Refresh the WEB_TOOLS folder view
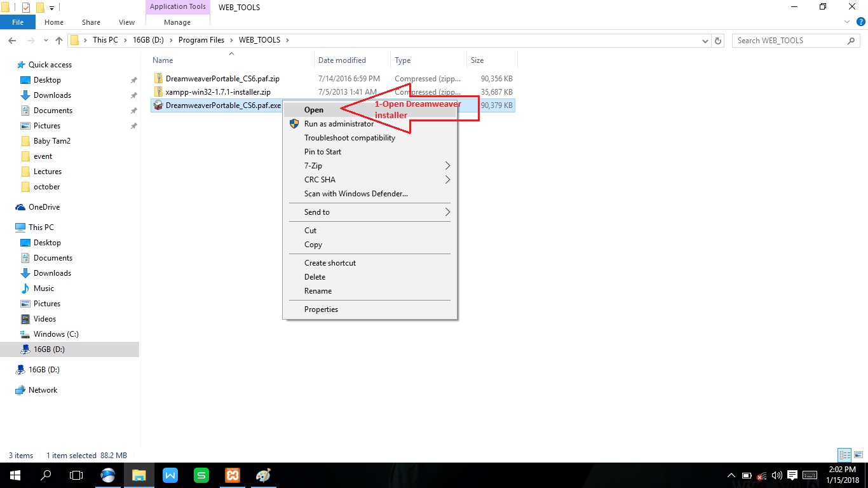The height and width of the screenshot is (488, 868). (718, 40)
